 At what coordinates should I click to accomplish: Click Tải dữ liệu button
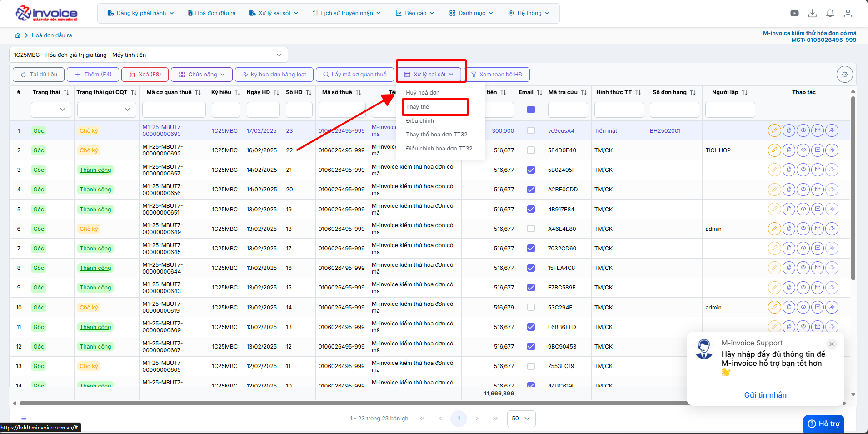pos(39,75)
